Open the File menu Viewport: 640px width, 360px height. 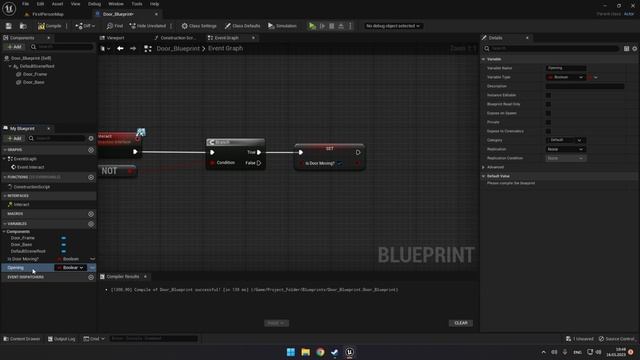coord(25,4)
